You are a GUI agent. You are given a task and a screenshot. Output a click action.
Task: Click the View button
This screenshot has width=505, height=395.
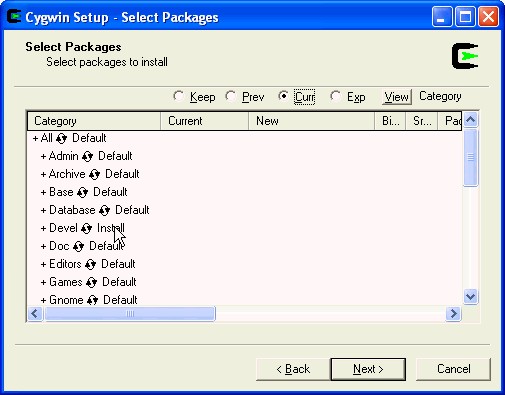[397, 97]
